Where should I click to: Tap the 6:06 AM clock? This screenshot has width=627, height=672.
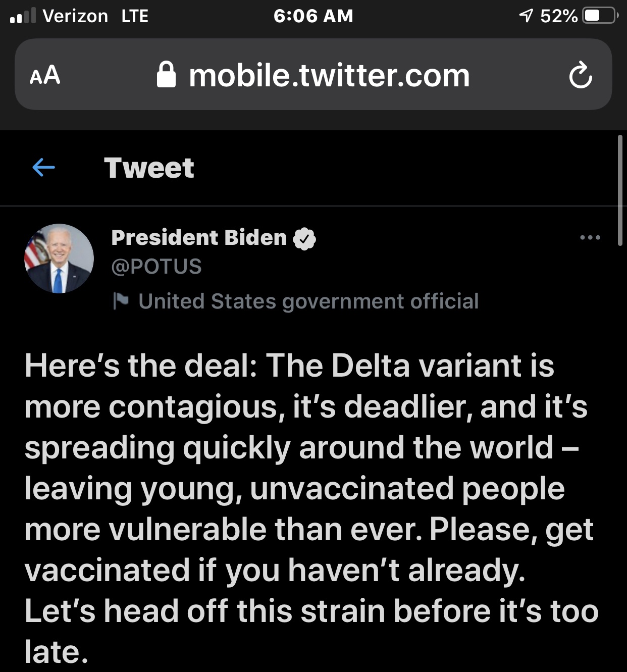tap(313, 16)
